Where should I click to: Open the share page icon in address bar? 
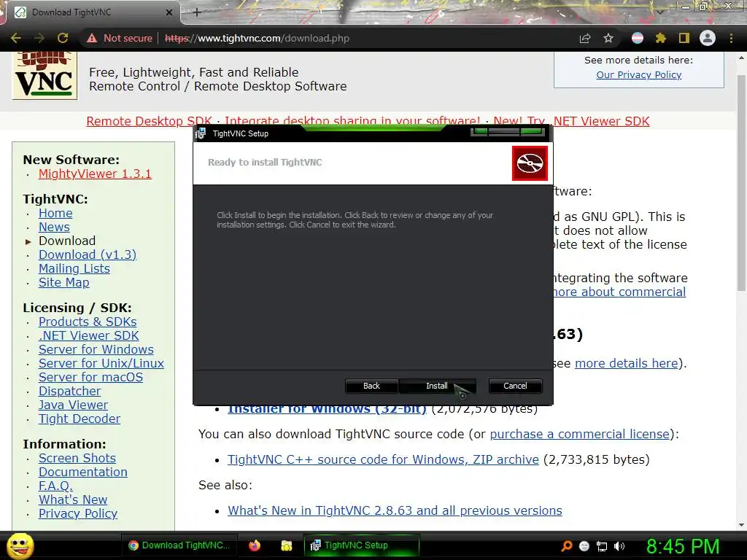click(x=585, y=38)
